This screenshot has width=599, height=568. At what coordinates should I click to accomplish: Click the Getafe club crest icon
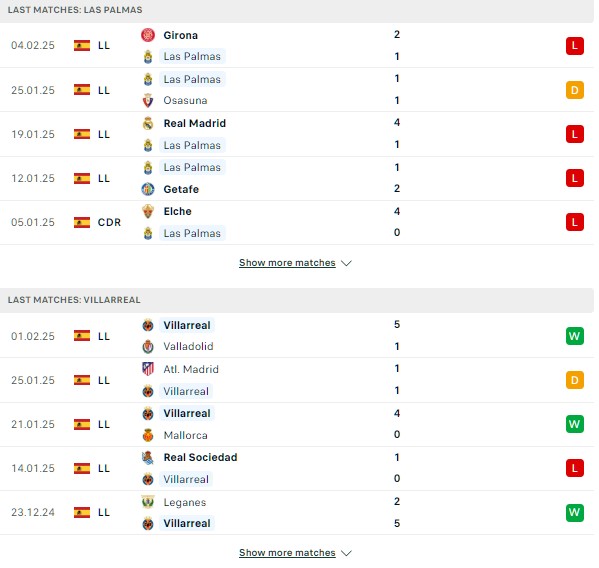tap(148, 189)
